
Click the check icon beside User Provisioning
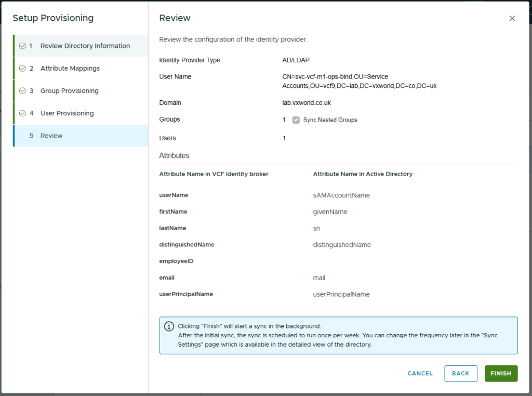tap(22, 113)
